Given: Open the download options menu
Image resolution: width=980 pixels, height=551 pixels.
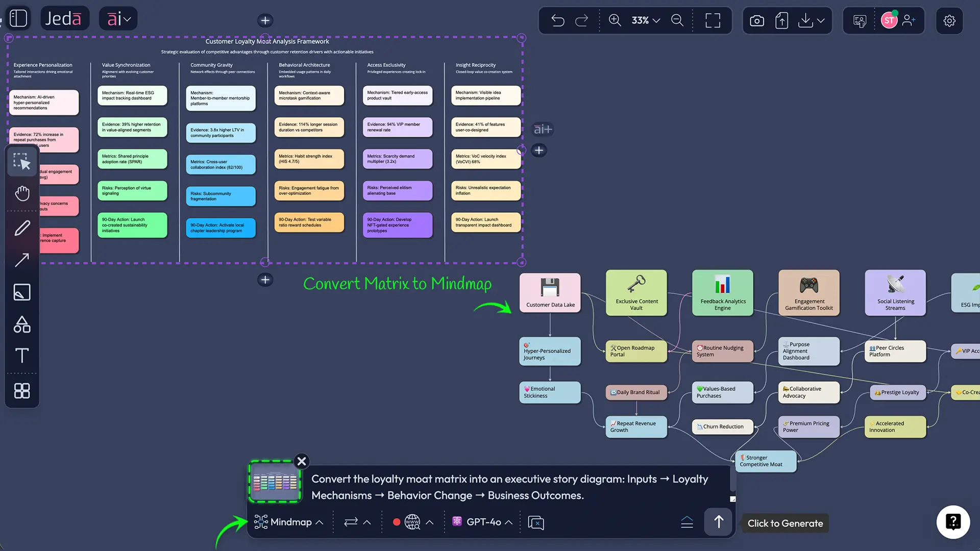Looking at the screenshot, I should [x=821, y=20].
